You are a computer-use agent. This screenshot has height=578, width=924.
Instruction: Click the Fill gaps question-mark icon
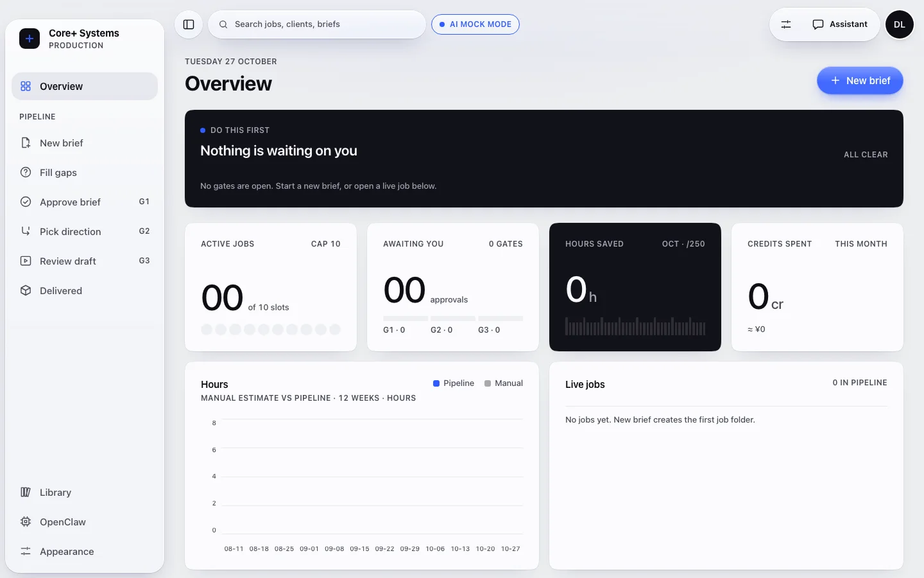[26, 172]
